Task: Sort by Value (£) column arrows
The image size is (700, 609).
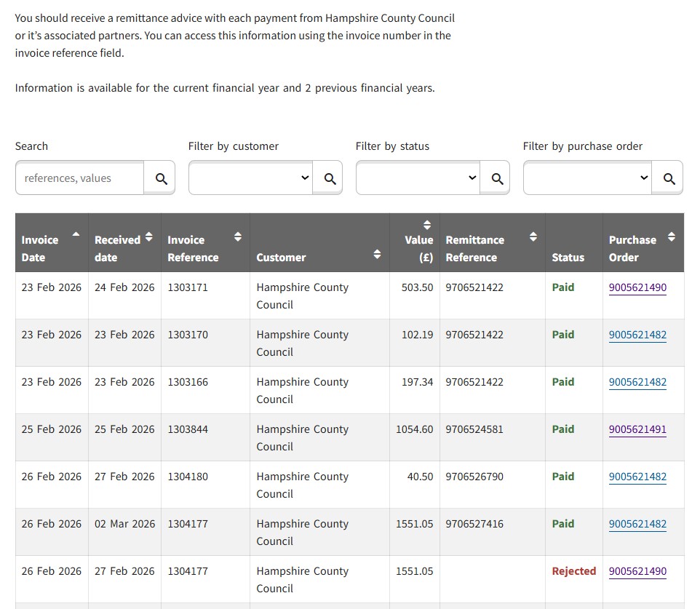Action: (427, 225)
